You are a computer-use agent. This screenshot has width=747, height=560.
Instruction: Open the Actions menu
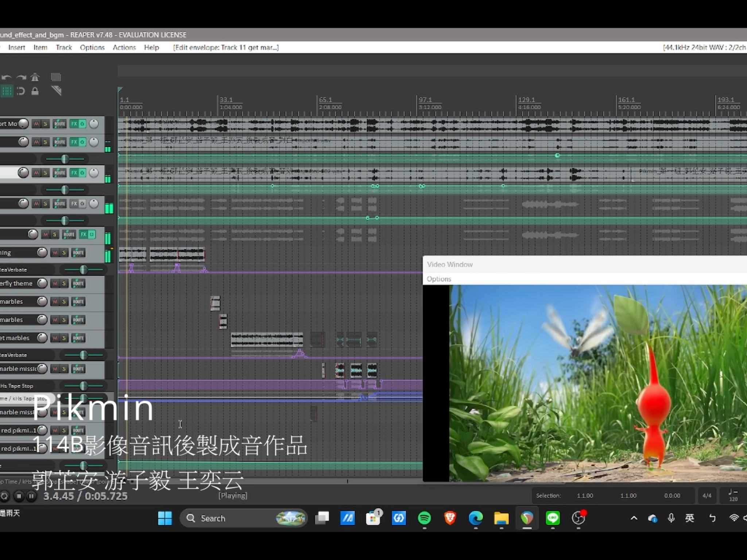coord(124,47)
